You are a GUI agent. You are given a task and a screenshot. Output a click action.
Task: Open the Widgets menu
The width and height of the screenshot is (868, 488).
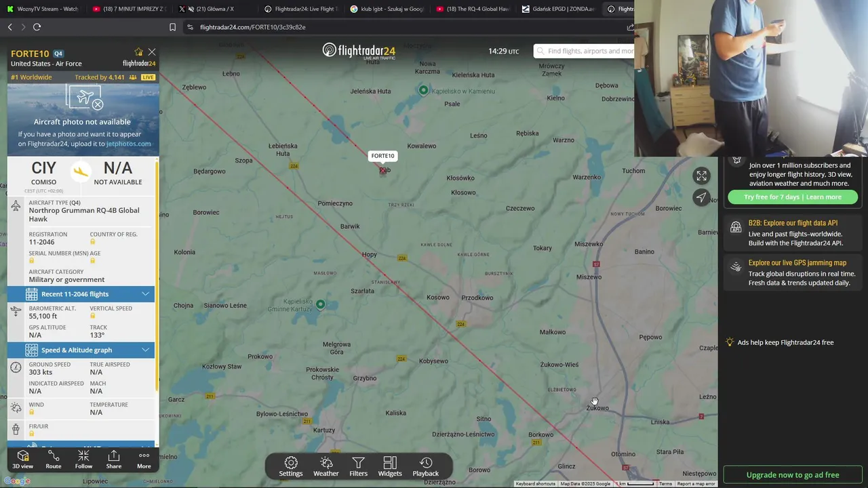[390, 466]
